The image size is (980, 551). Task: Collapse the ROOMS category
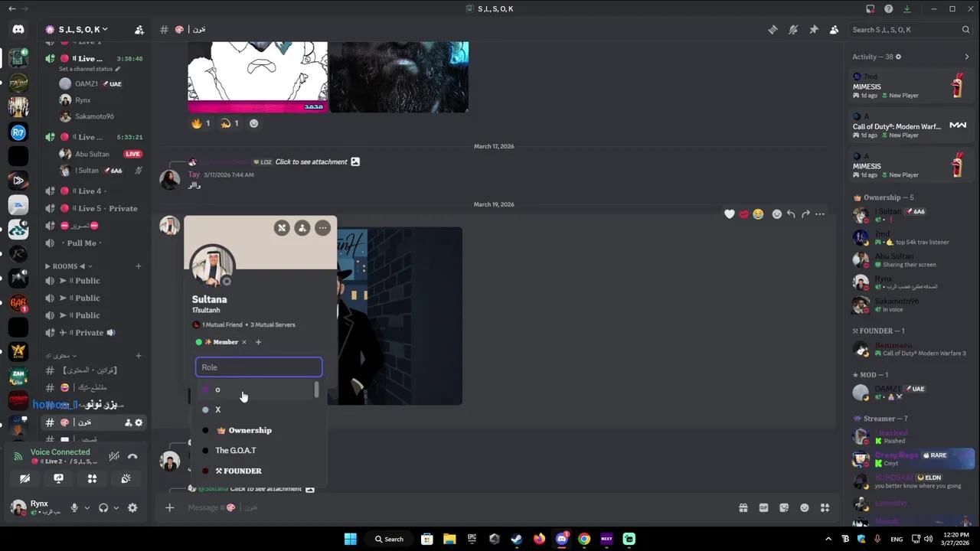[69, 266]
